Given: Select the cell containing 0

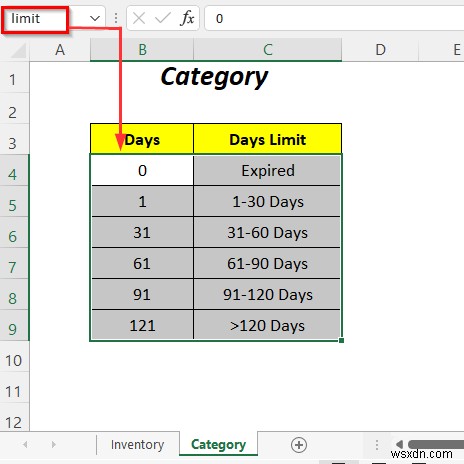Looking at the screenshot, I should tap(142, 170).
